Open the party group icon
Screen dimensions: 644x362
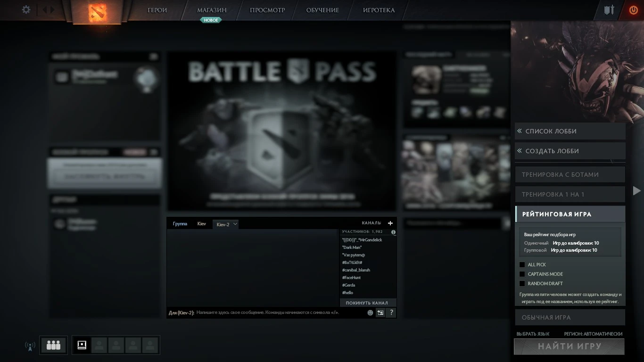pos(54,345)
